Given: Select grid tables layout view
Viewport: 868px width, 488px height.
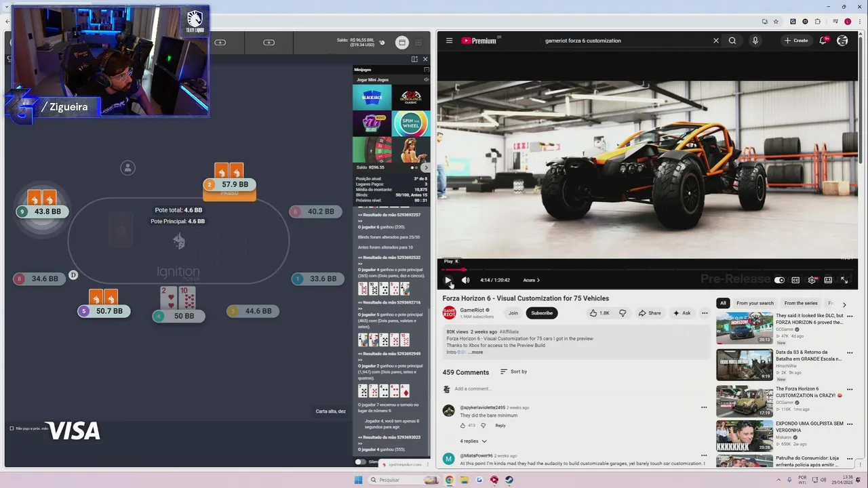Looking at the screenshot, I should pyautogui.click(x=418, y=43).
